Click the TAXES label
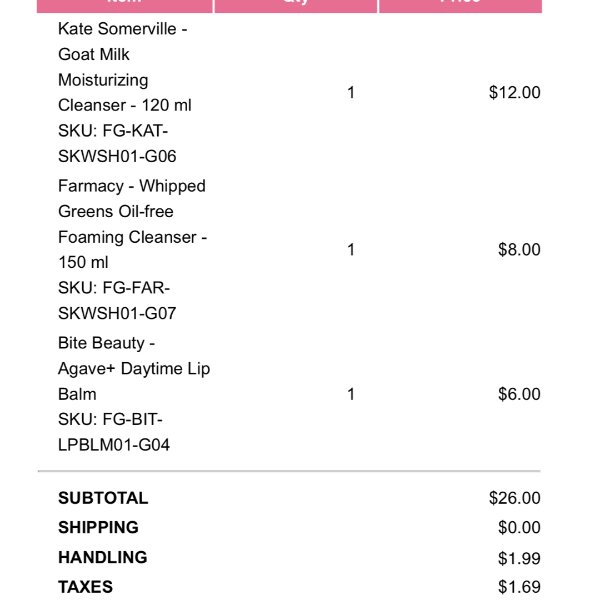 click(85, 587)
